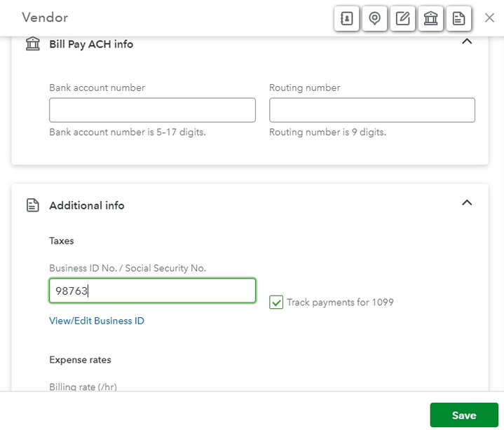Image resolution: width=504 pixels, height=430 pixels.
Task: Collapse the Additional info section
Action: [467, 203]
